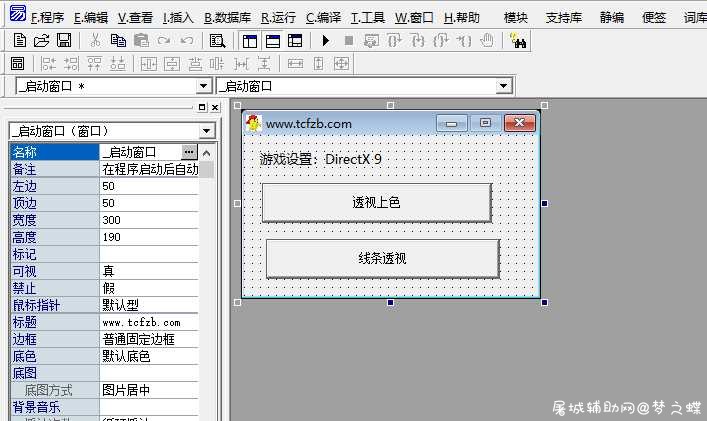Viewport: 707px width, 421px height.
Task: Click the same height icon
Action: (318, 64)
